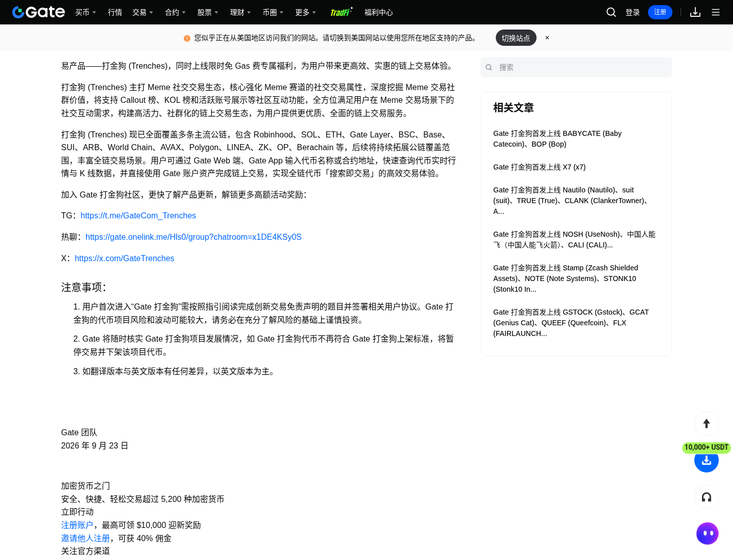Open the purple chatbot assistant icon

tap(708, 534)
